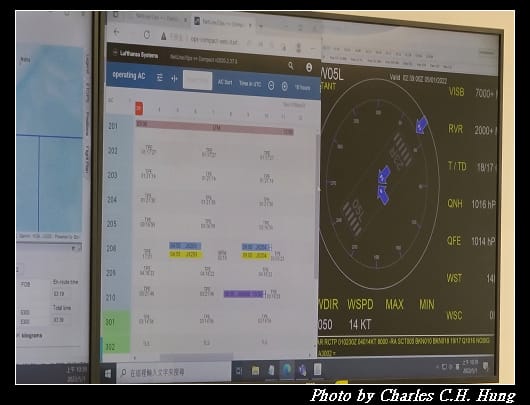Open the Lufthansa Systems hamburger menu
This screenshot has height=405, width=530.
(x=116, y=53)
